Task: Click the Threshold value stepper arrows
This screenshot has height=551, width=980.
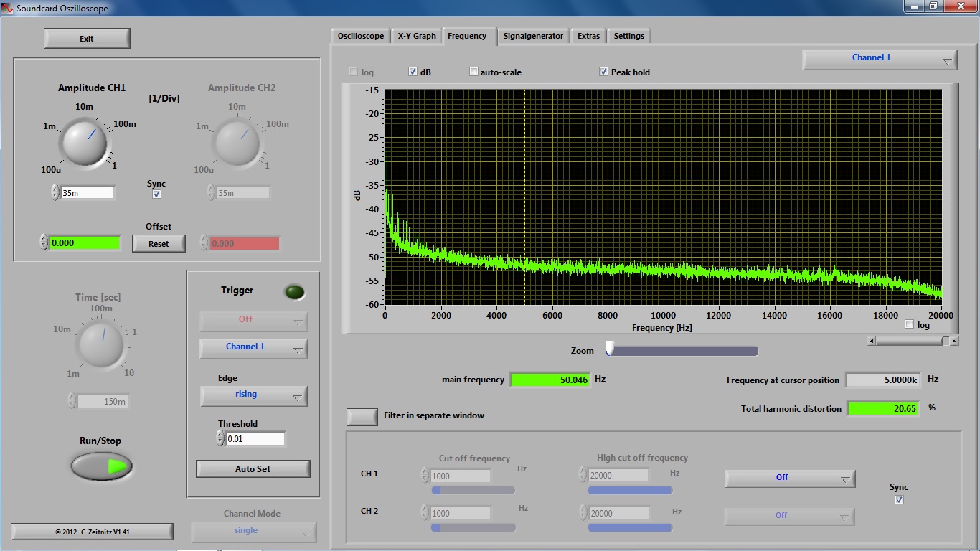Action: 220,438
